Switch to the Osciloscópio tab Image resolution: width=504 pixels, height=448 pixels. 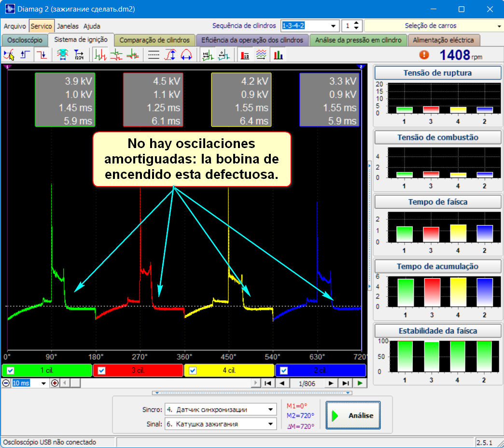click(x=25, y=40)
